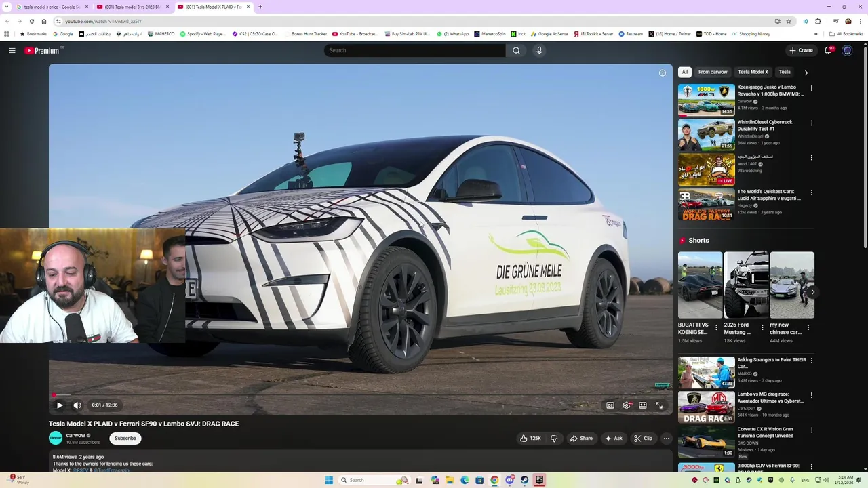Open WhistlinDiesel Cybertruck Durability Test thumbnail

[706, 134]
